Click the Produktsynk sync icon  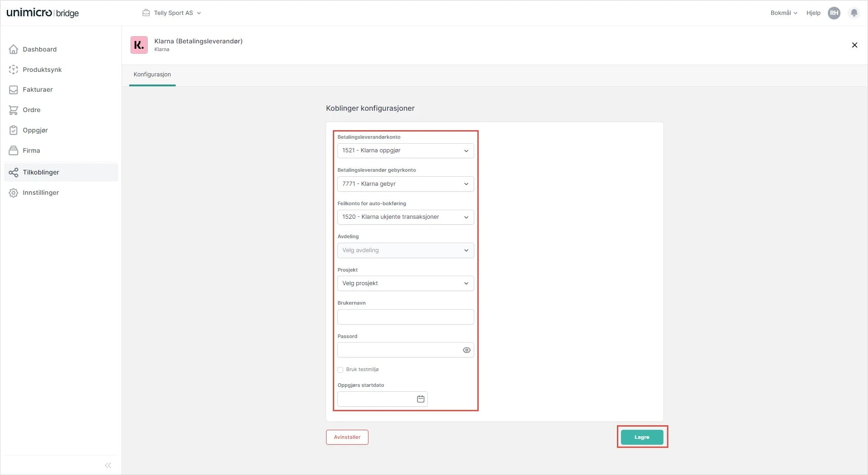(14, 70)
